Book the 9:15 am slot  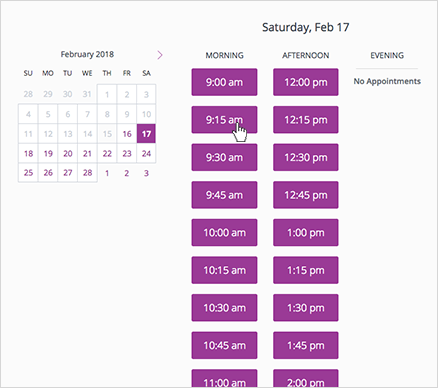(224, 120)
